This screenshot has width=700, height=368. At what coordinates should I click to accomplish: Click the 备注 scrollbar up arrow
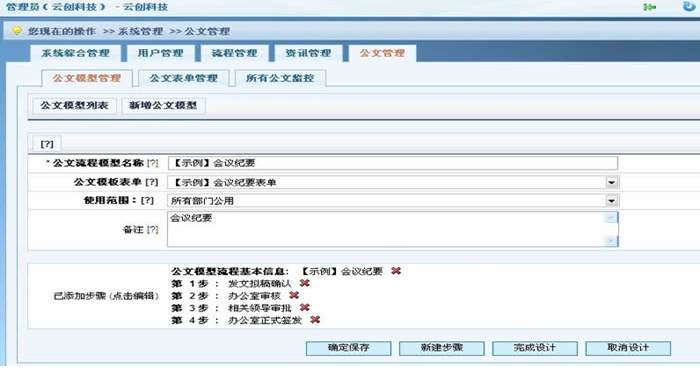(611, 217)
